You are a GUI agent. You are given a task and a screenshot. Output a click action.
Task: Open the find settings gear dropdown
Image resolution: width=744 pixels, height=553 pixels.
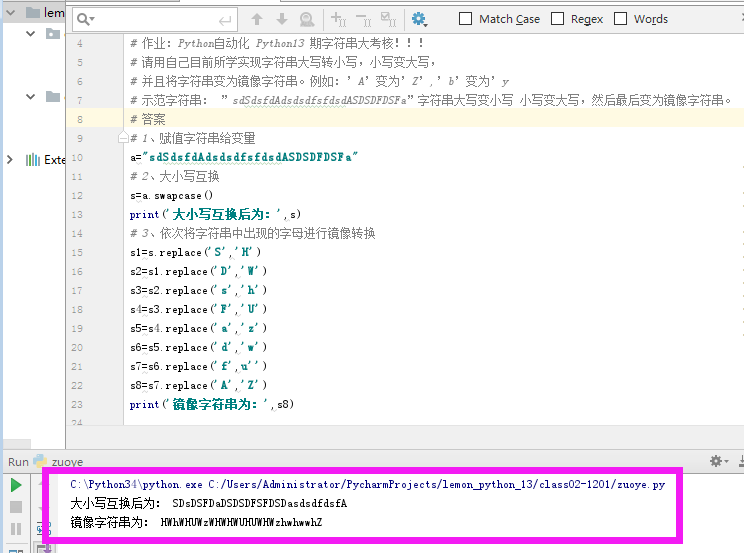[x=420, y=19]
